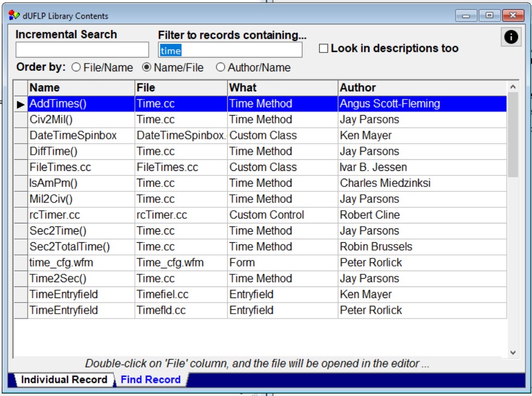Select Author/Name ordering option
This screenshot has height=396, width=532.
click(221, 67)
